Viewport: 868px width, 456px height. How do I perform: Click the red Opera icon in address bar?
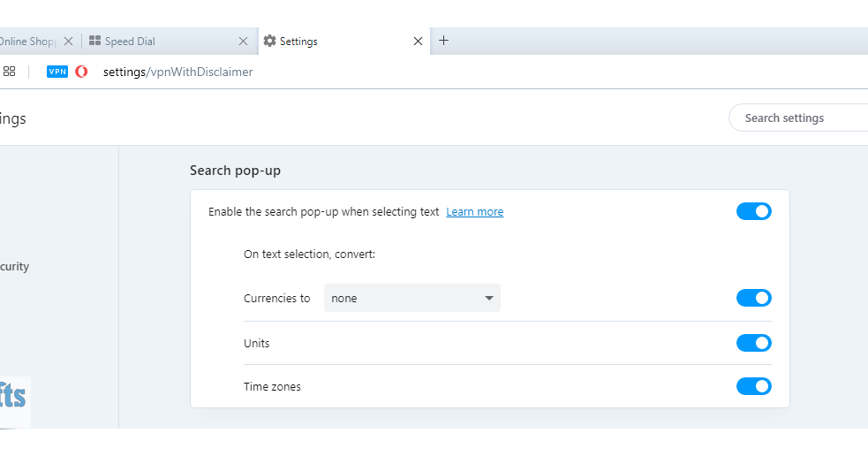[x=81, y=72]
